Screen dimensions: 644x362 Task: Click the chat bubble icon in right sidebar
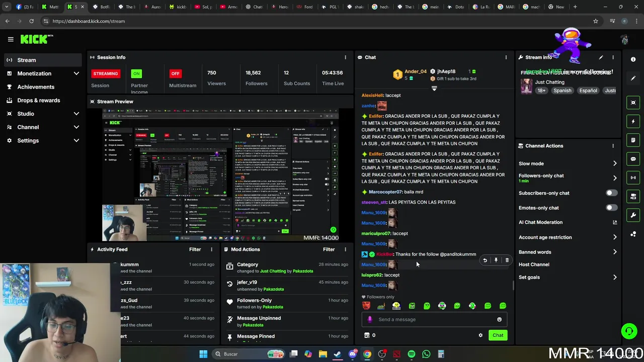pyautogui.click(x=633, y=159)
